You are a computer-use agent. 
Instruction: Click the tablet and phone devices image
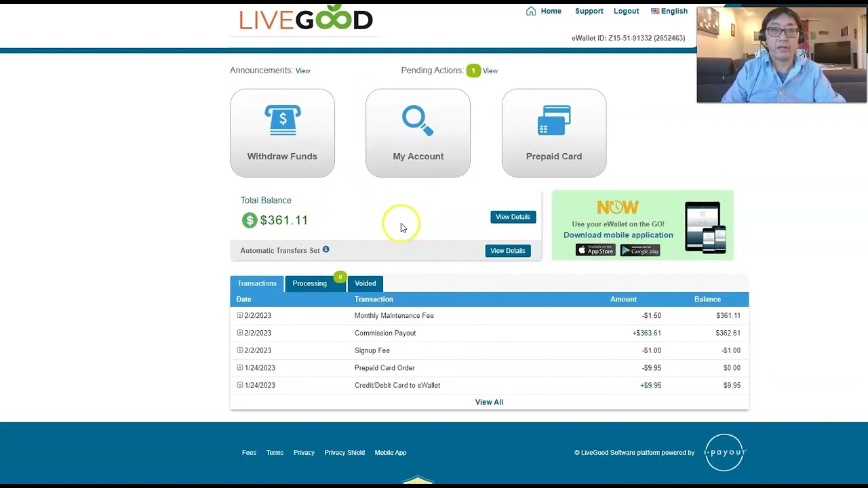click(x=706, y=227)
